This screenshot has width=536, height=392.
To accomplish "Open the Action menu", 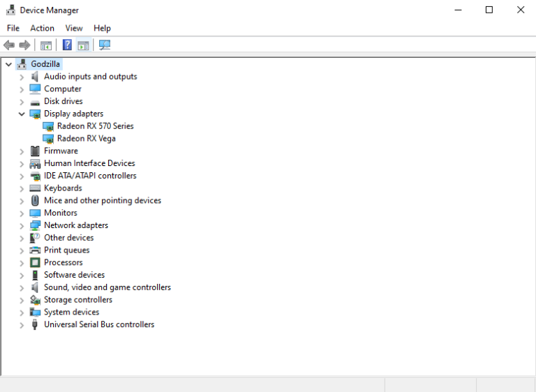I will pyautogui.click(x=42, y=28).
